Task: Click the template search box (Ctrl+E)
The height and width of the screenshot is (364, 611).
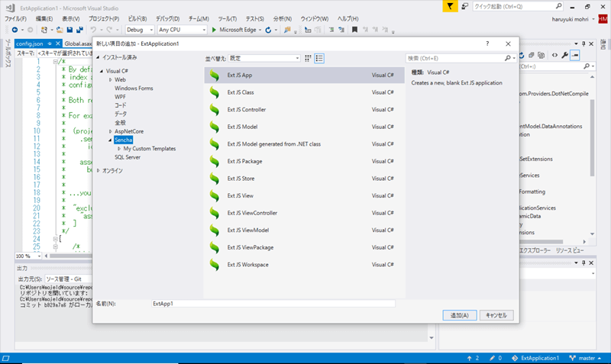Action: 461,59
